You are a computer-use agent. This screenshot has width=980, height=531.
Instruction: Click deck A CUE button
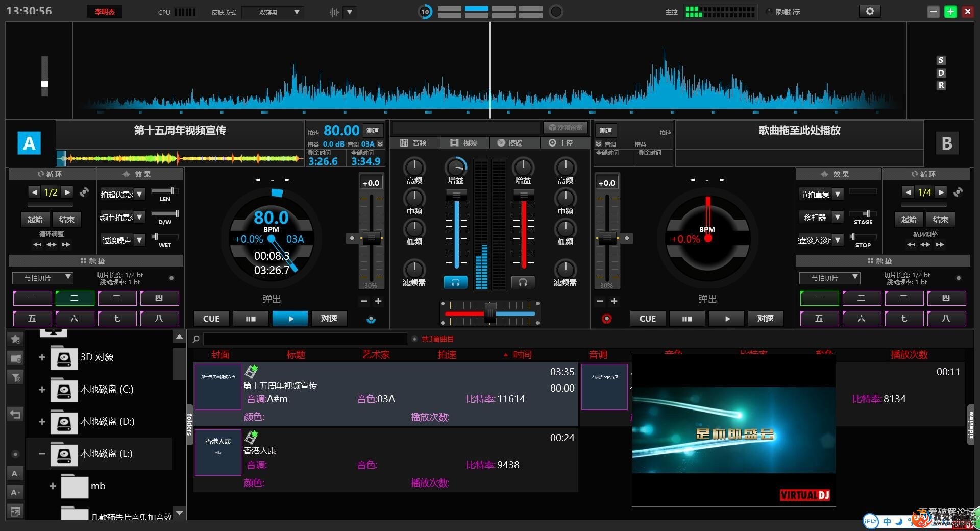pos(211,319)
